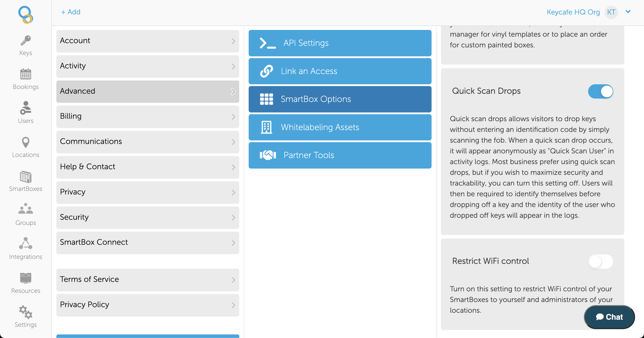
Task: Select Communications settings menu item
Action: (148, 142)
